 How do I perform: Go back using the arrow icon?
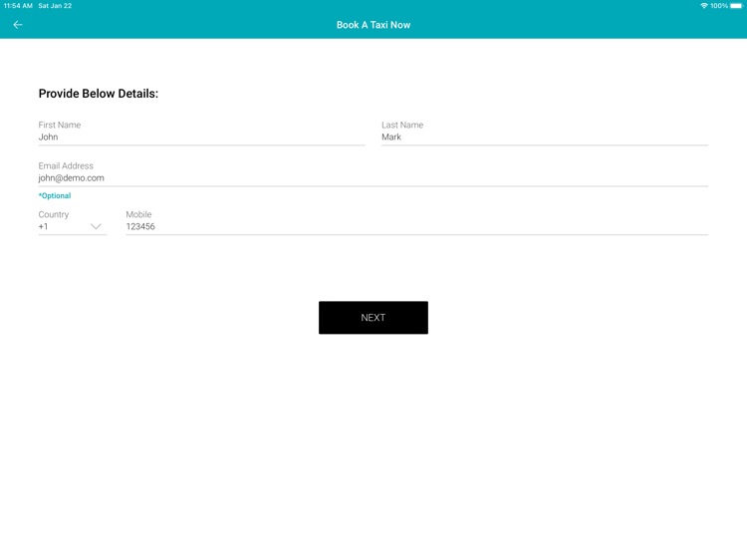(18, 25)
